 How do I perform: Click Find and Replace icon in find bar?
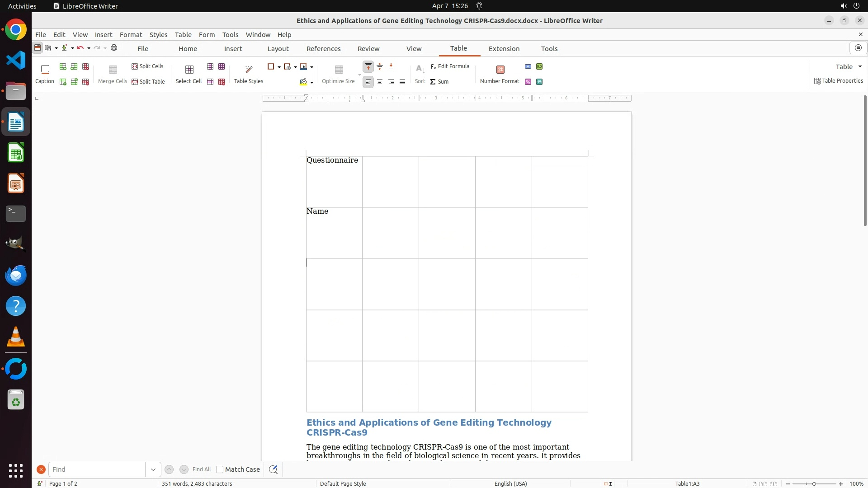click(x=273, y=469)
